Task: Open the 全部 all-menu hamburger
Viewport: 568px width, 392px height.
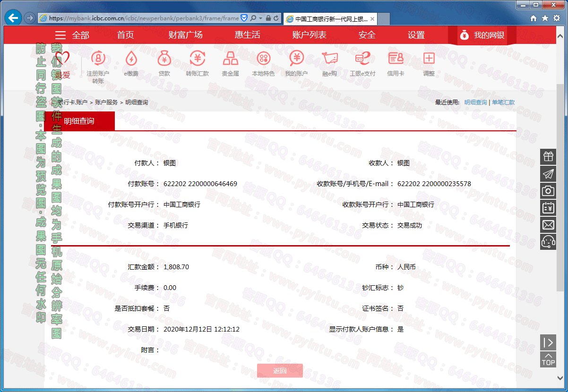Action: (72, 35)
